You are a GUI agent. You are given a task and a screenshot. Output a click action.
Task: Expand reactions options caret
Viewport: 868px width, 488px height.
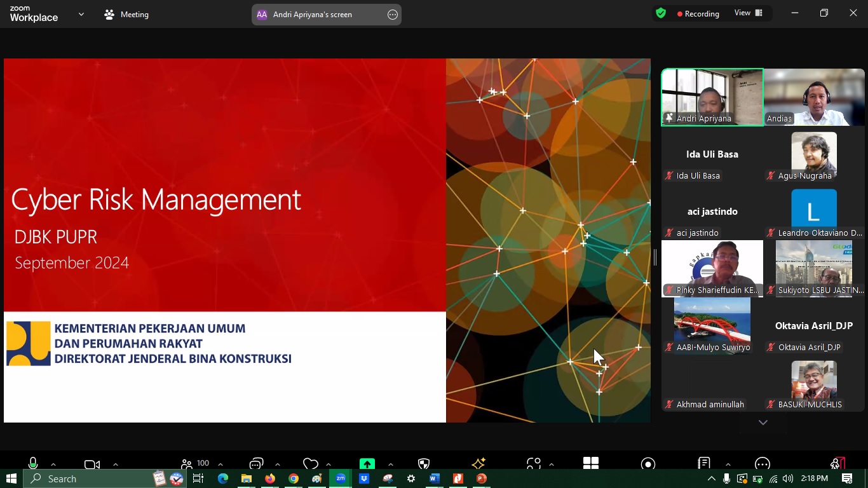click(329, 464)
